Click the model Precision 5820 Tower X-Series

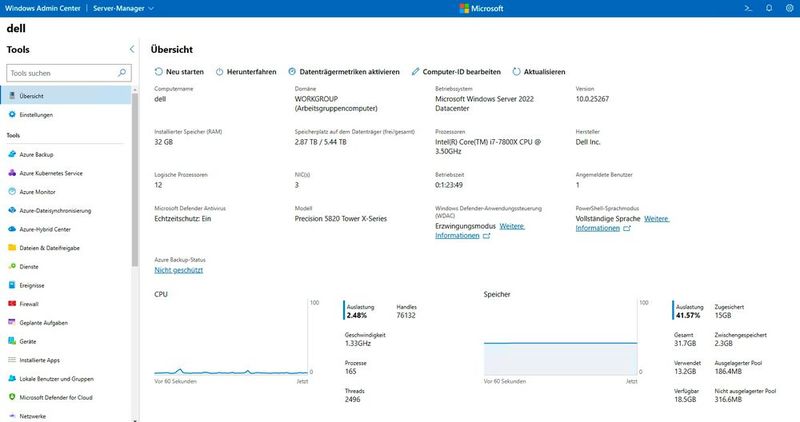[x=341, y=218]
